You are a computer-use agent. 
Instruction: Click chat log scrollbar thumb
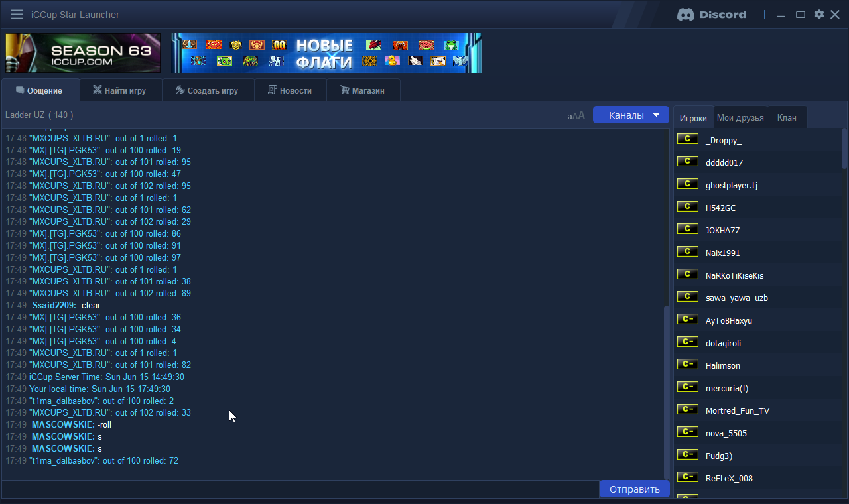(x=667, y=391)
